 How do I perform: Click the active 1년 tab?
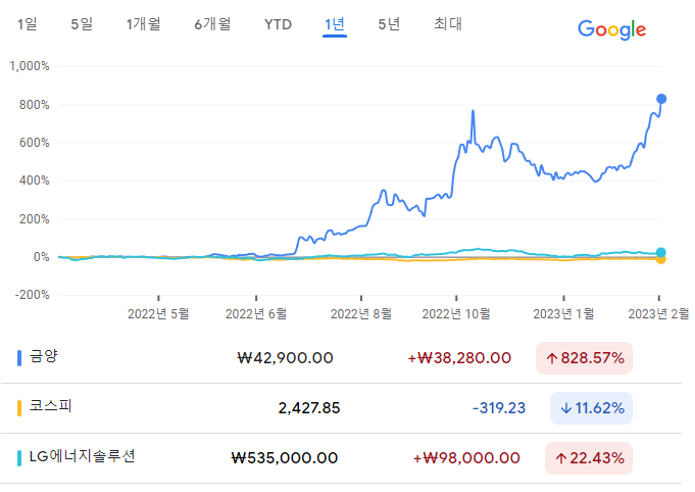pos(334,23)
